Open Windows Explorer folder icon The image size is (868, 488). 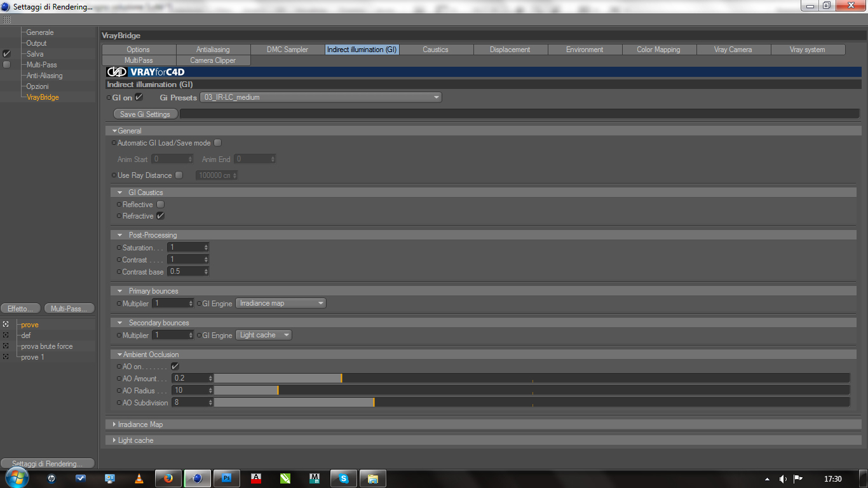click(x=373, y=478)
